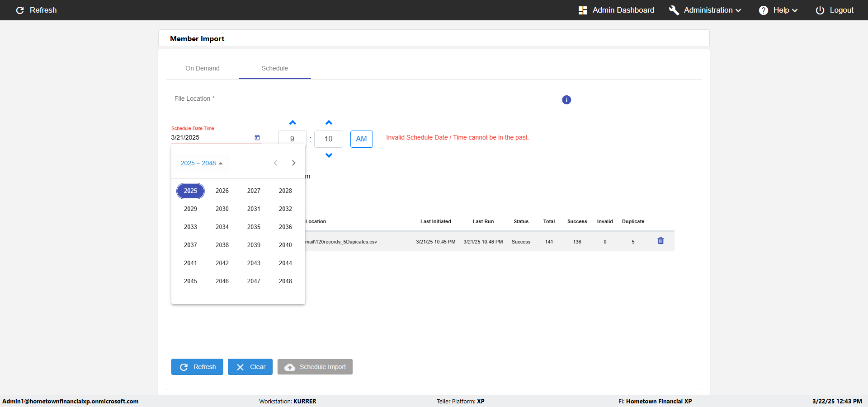Screen dimensions: 868x407
Task: Select year 2029 in calendar
Action: (x=190, y=209)
